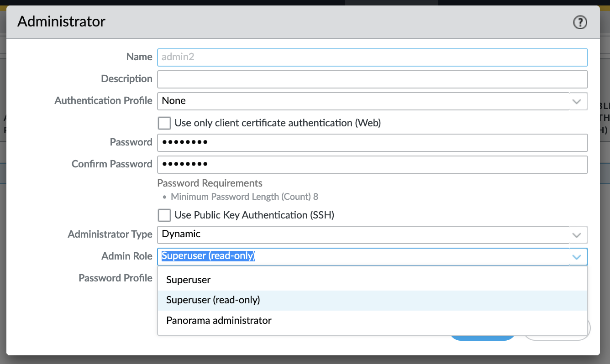
Task: Enable Use only client certificate authentication (Web)
Action: [164, 123]
